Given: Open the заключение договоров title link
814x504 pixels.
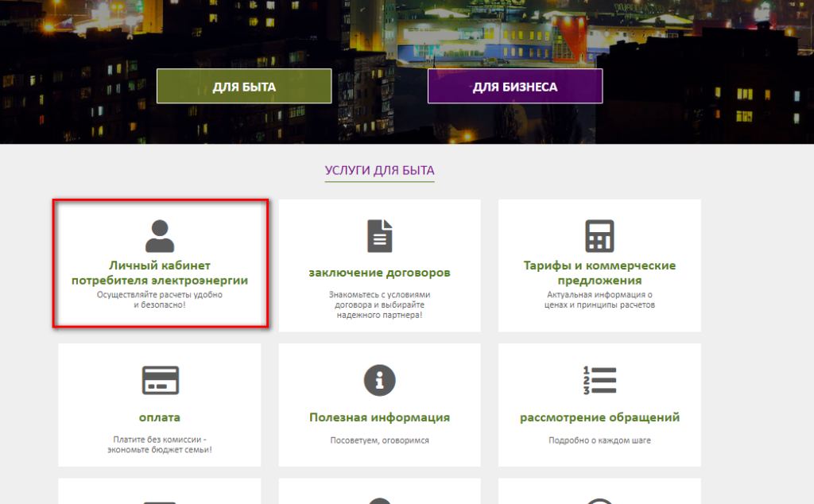Looking at the screenshot, I should 379,273.
